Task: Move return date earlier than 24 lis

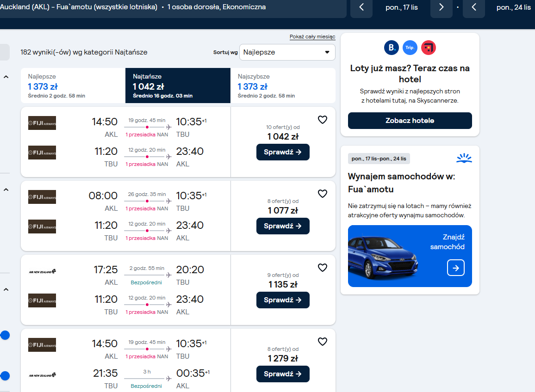Action: point(473,7)
